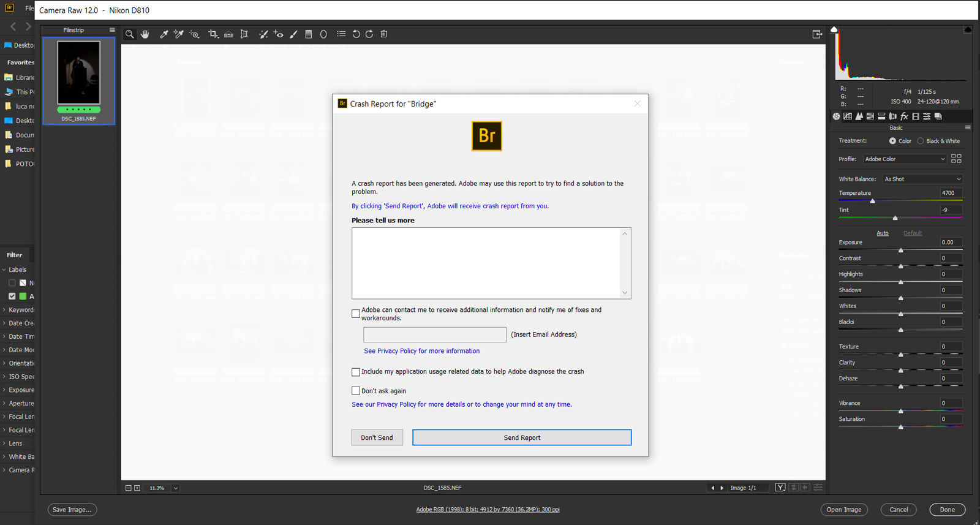Expand the Aperture filter section
This screenshot has width=980, height=525.
click(x=4, y=404)
